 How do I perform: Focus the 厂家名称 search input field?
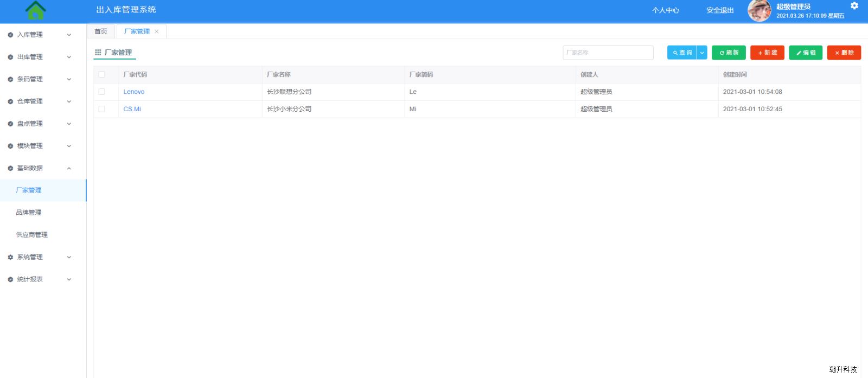click(608, 53)
